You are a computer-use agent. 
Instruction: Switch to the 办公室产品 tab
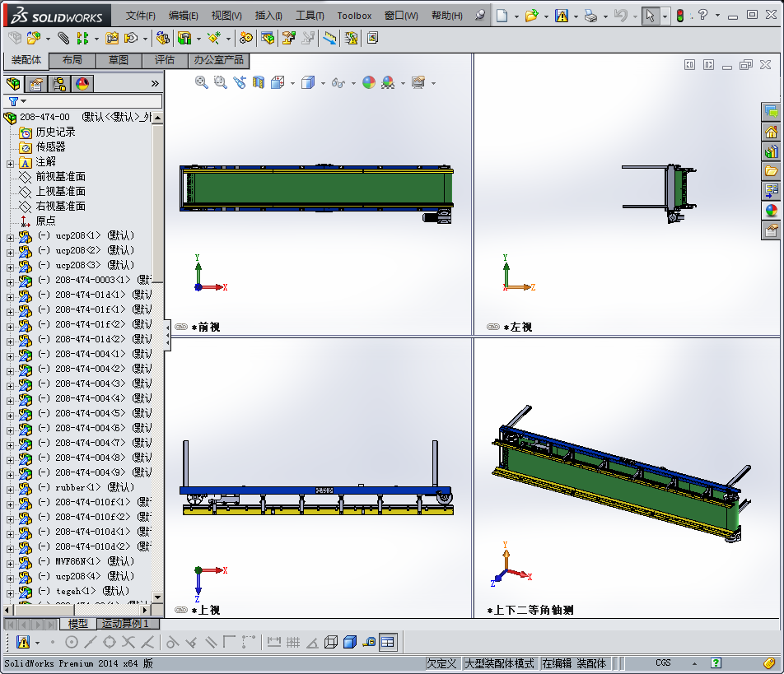pyautogui.click(x=219, y=60)
